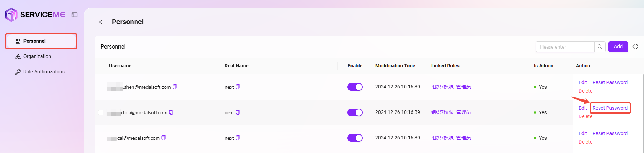
Task: Click the Linked Roles column header
Action: [x=445, y=66]
